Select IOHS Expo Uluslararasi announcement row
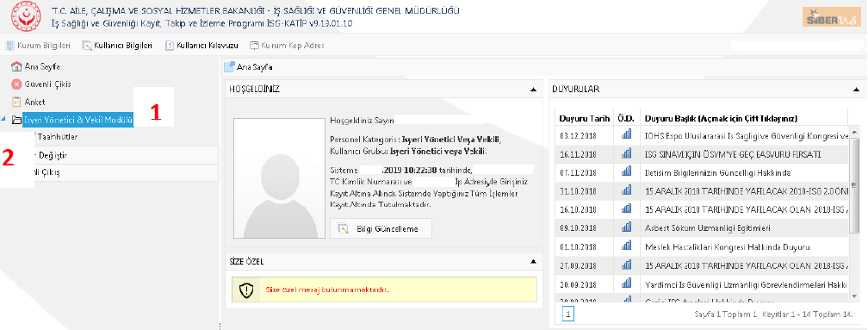Image resolution: width=868 pixels, height=330 pixels. [x=701, y=135]
